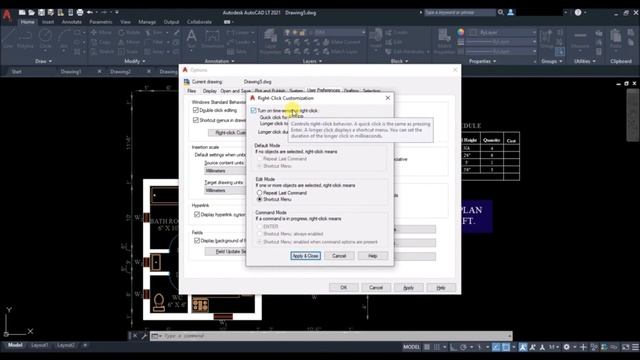Click the Open file quick-access icon
The width and height of the screenshot is (640, 360).
point(31,13)
